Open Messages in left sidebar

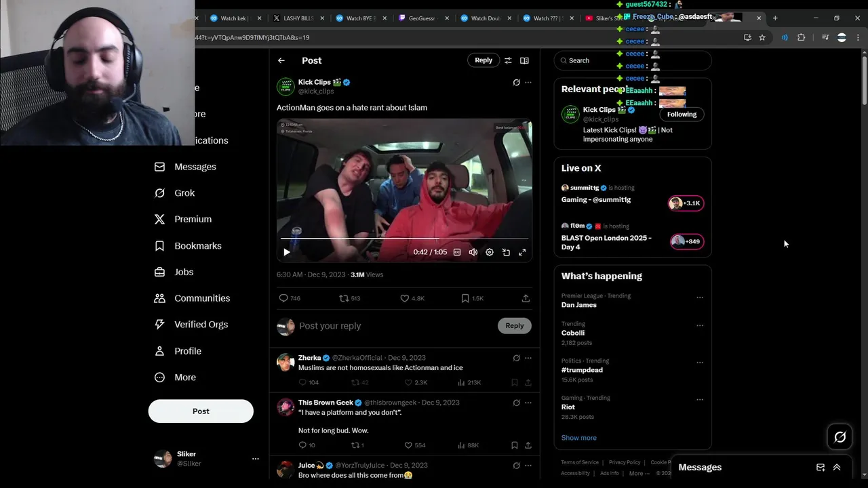tap(185, 167)
